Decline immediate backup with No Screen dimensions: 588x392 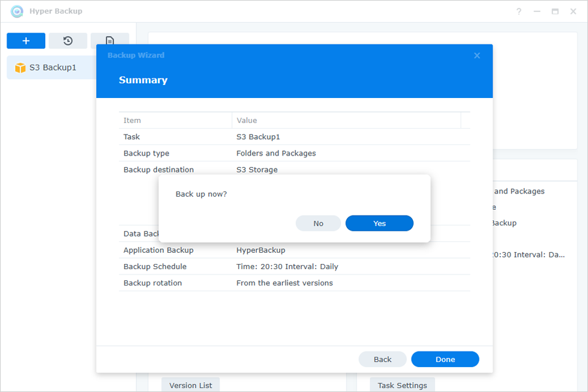[318, 223]
